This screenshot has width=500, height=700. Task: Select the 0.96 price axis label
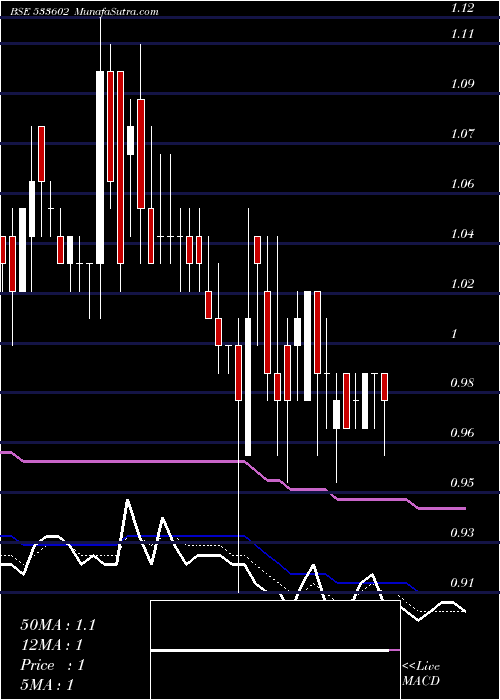pos(463,433)
